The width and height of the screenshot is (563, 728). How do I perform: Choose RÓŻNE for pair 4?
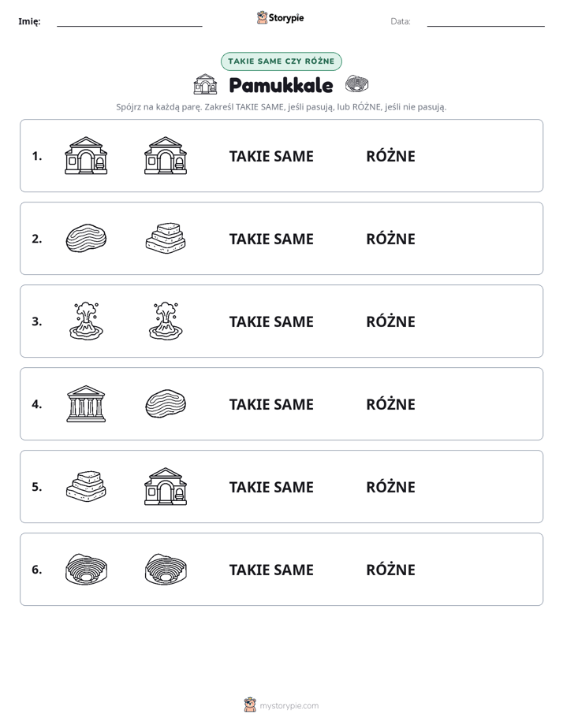pos(390,404)
